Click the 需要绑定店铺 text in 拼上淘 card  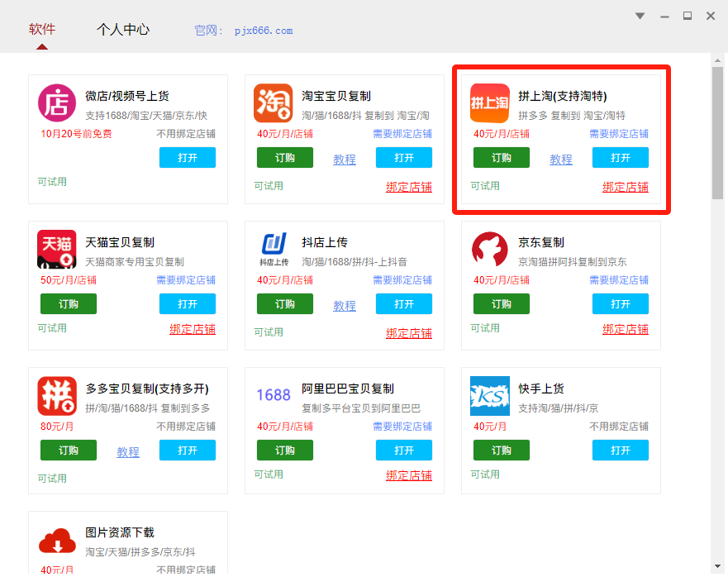pyautogui.click(x=619, y=134)
